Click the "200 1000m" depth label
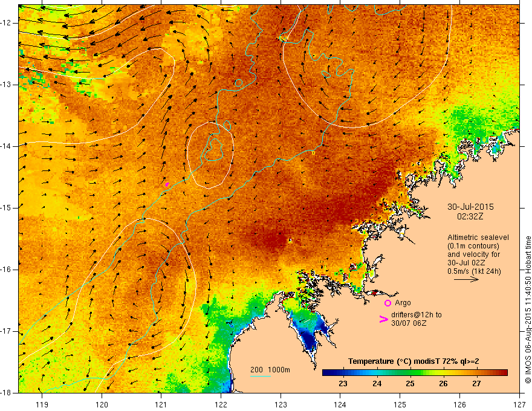532x411 pixels. tap(270, 370)
